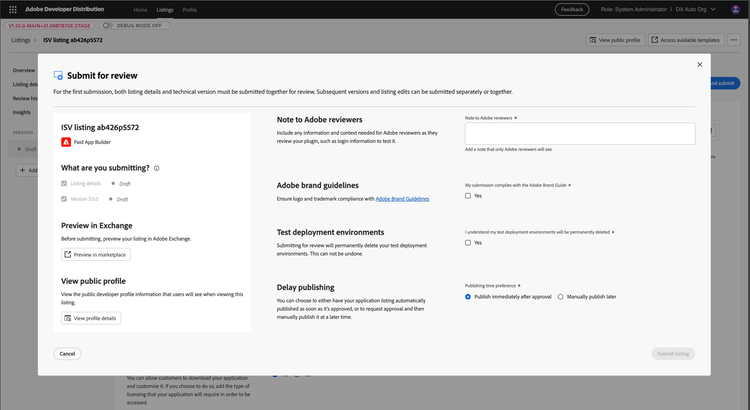Click the version stage tag V1.55.0-MAIN
The height and width of the screenshot is (410, 750).
click(49, 25)
